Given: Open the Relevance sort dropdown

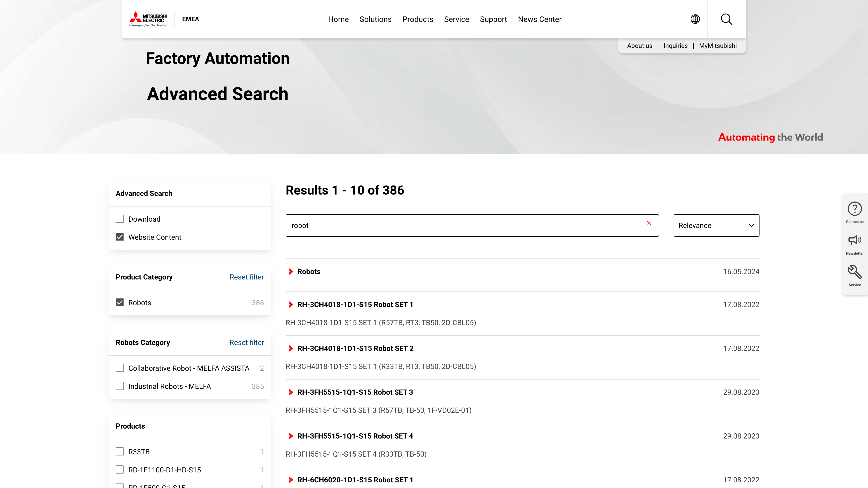Looking at the screenshot, I should pyautogui.click(x=716, y=225).
